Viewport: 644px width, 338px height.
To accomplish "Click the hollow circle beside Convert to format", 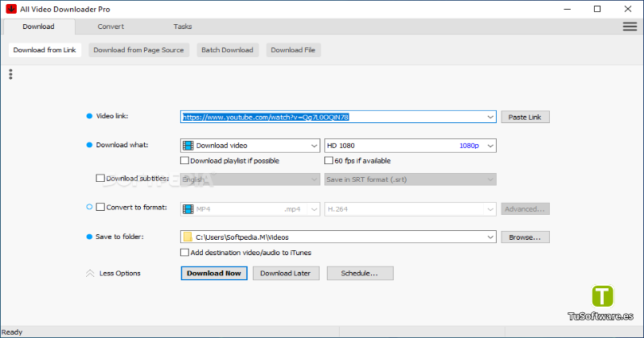I will click(x=89, y=207).
